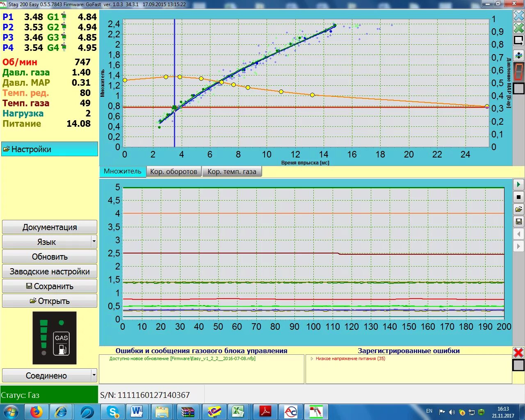Click the Темп. ред. reducer temperature reading
Image resolution: width=525 pixels, height=420 pixels.
[x=46, y=93]
